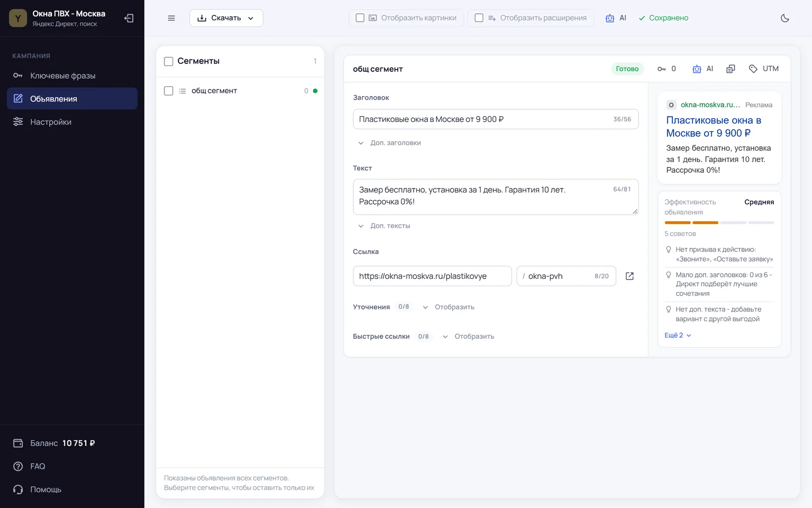Expand Быстрые ссылки Отобразить
The image size is (812, 508).
pos(468,336)
